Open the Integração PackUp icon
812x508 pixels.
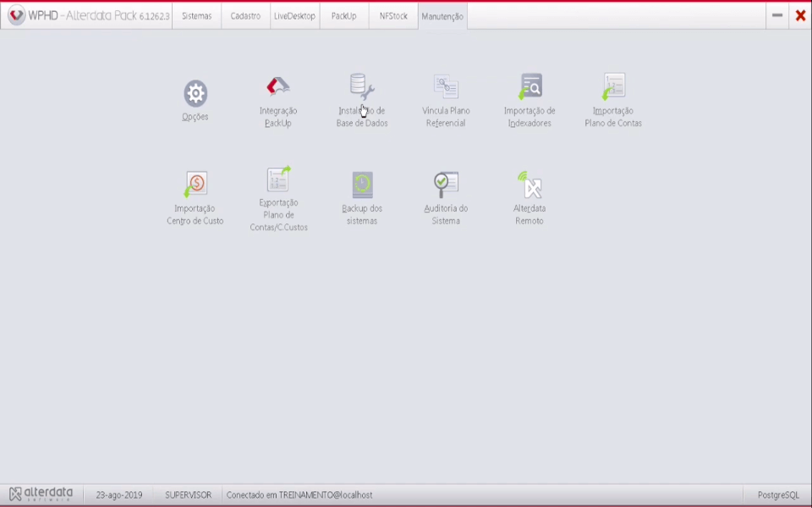pos(278,86)
